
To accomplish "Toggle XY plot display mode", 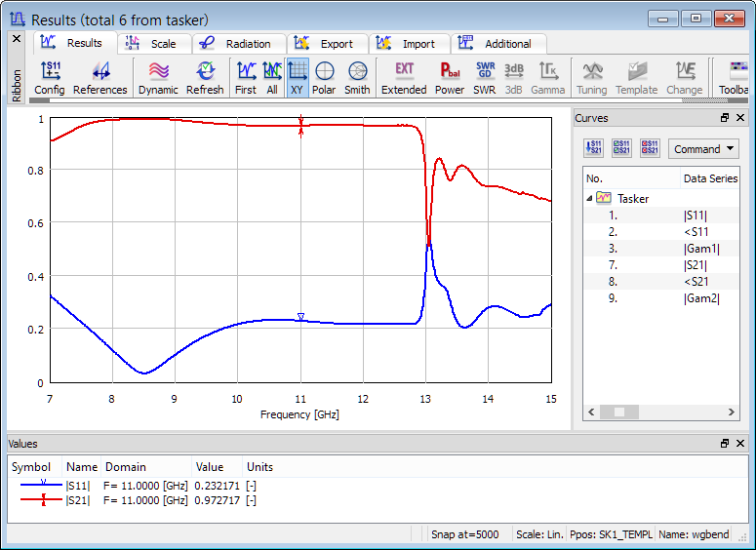I will coord(298,78).
